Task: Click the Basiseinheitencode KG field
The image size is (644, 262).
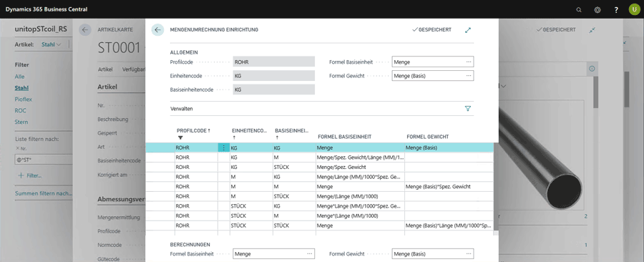Action: pyautogui.click(x=273, y=89)
